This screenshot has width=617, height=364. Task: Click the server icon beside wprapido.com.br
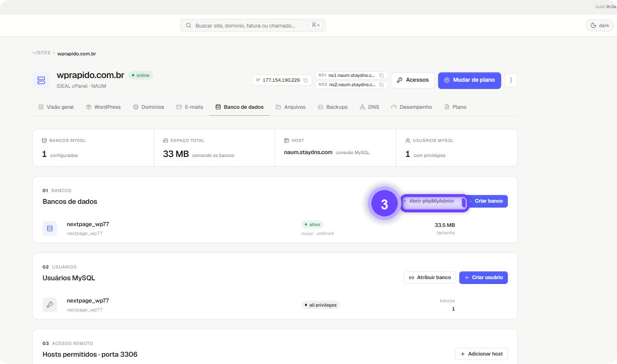coord(41,80)
